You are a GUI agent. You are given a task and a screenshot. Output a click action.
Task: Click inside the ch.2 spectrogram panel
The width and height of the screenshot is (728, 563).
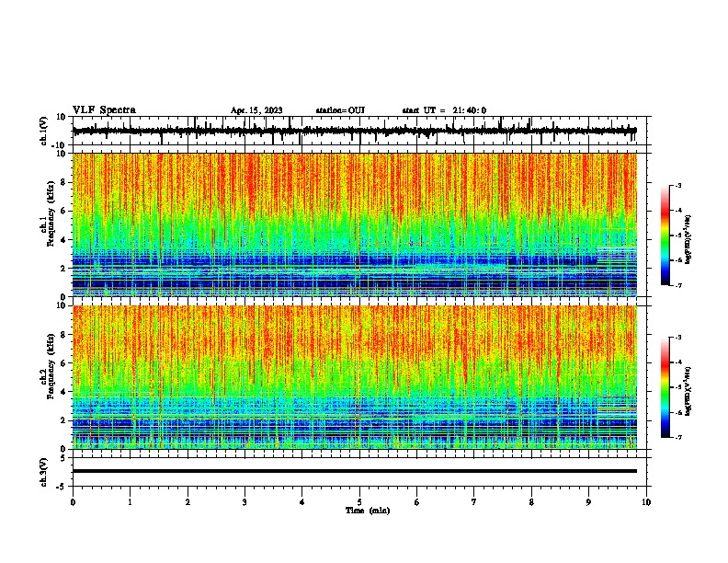click(x=354, y=377)
